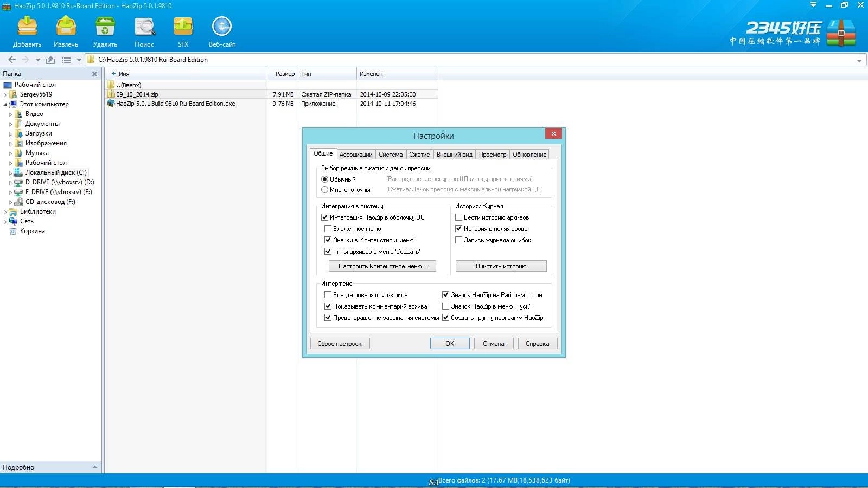Screen dimensions: 868x488
Task: Click the list view mode icon
Action: tap(67, 60)
